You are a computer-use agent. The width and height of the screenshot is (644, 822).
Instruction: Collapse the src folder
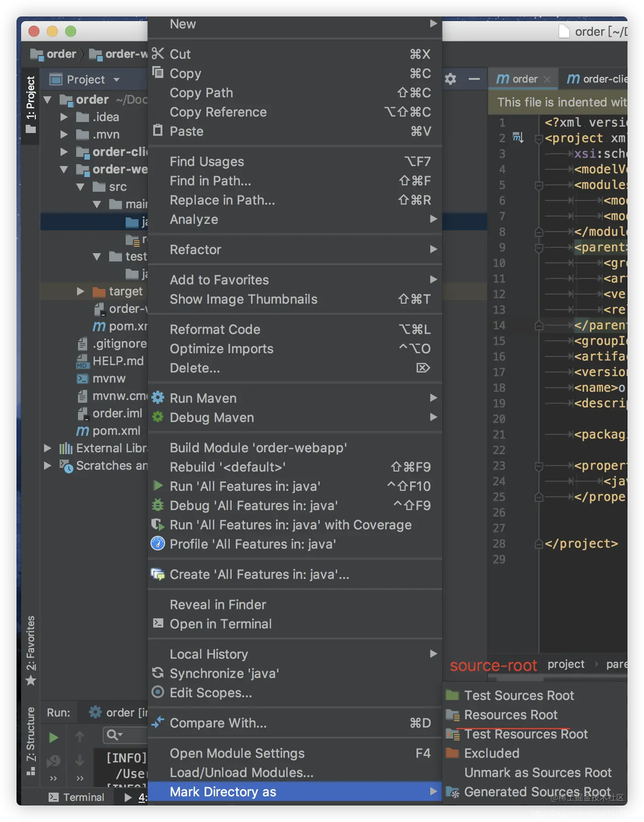coord(81,187)
